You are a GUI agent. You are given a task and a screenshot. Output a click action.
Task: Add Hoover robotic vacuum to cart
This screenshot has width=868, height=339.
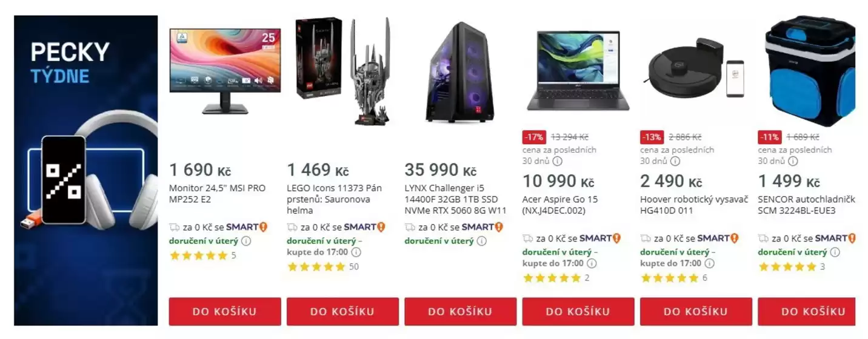tap(696, 312)
